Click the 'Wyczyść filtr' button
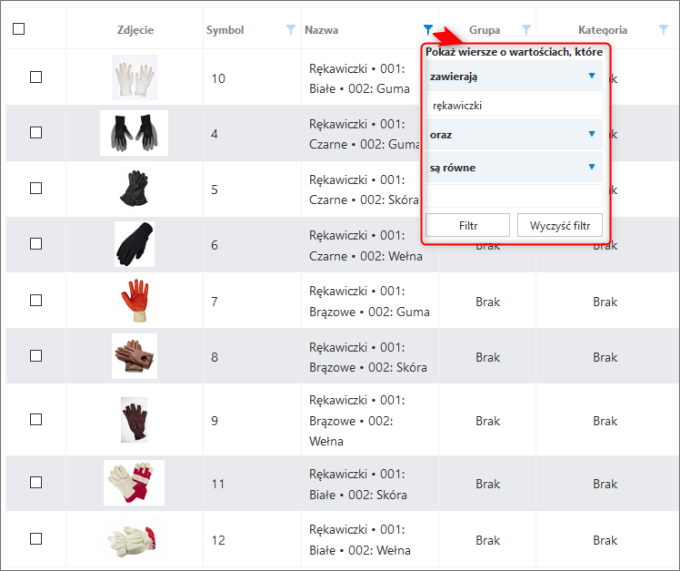The image size is (680, 571). click(x=560, y=225)
